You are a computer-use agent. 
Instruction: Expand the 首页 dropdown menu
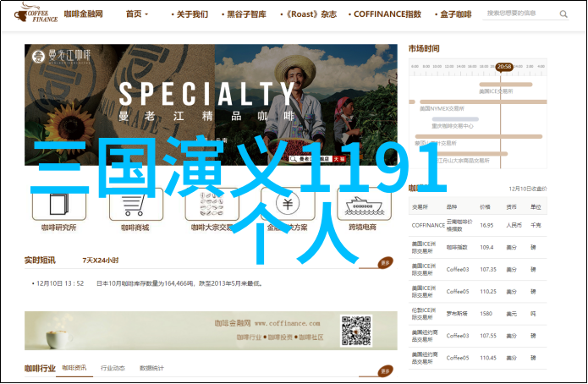[x=137, y=14]
